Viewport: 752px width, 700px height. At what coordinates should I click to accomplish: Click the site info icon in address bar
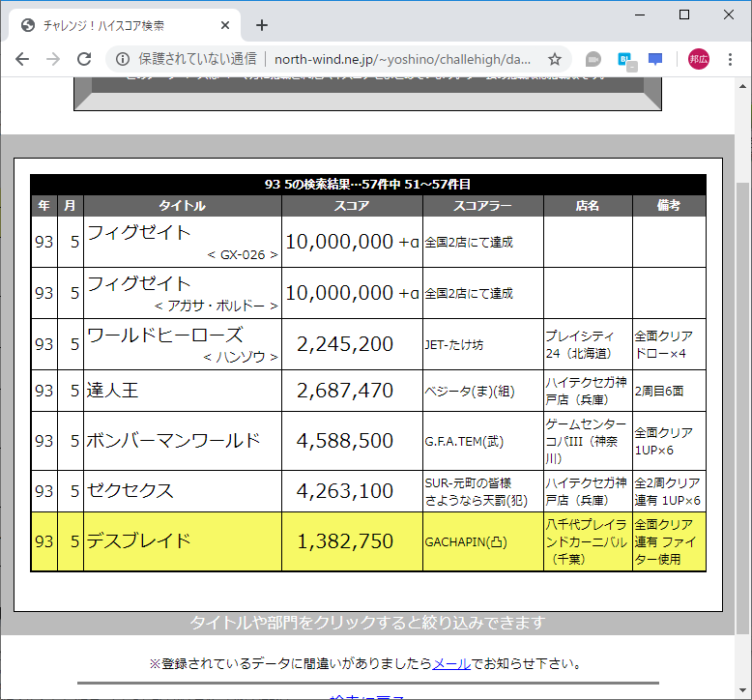point(123,59)
